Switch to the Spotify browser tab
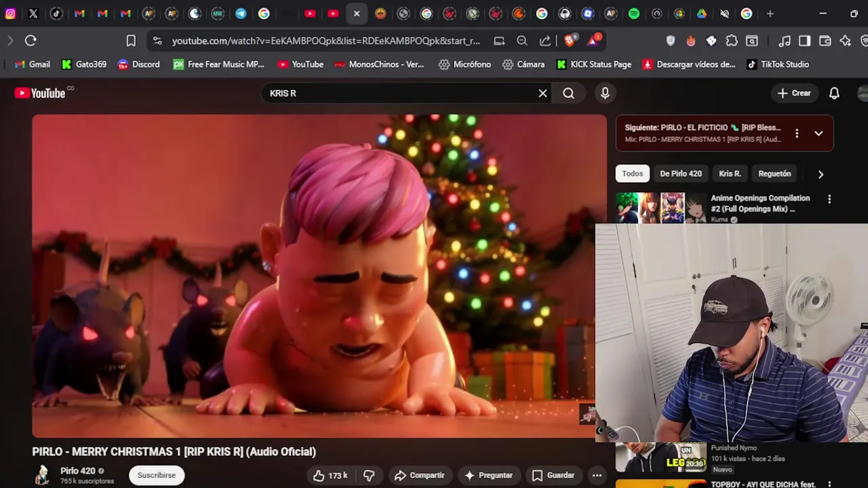The height and width of the screenshot is (488, 868). 634,14
